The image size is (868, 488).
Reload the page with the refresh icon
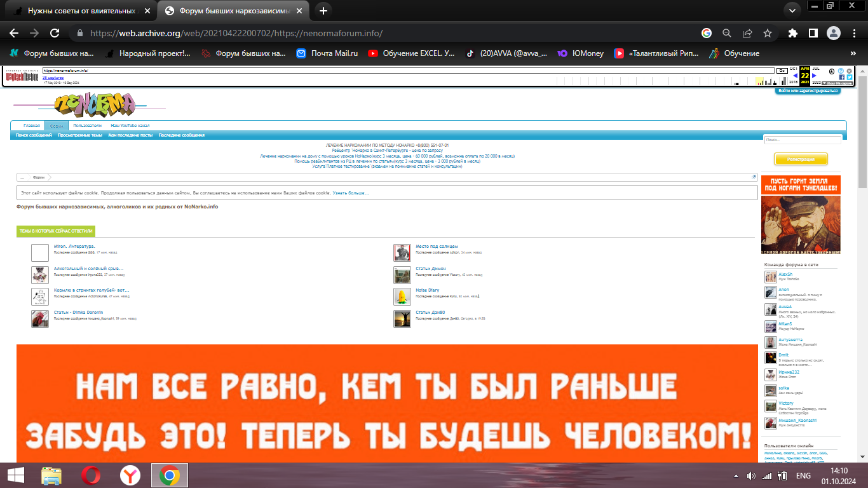[x=55, y=33]
